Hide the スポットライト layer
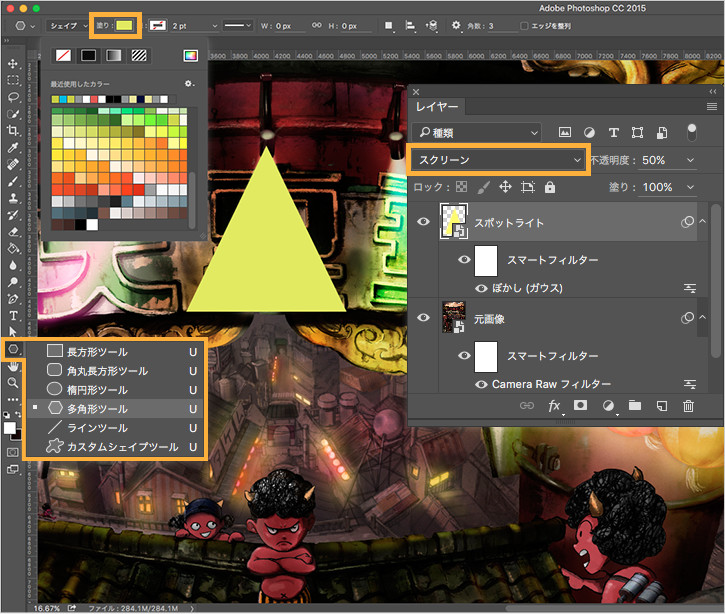Viewport: 725px width, 614px height. [423, 221]
